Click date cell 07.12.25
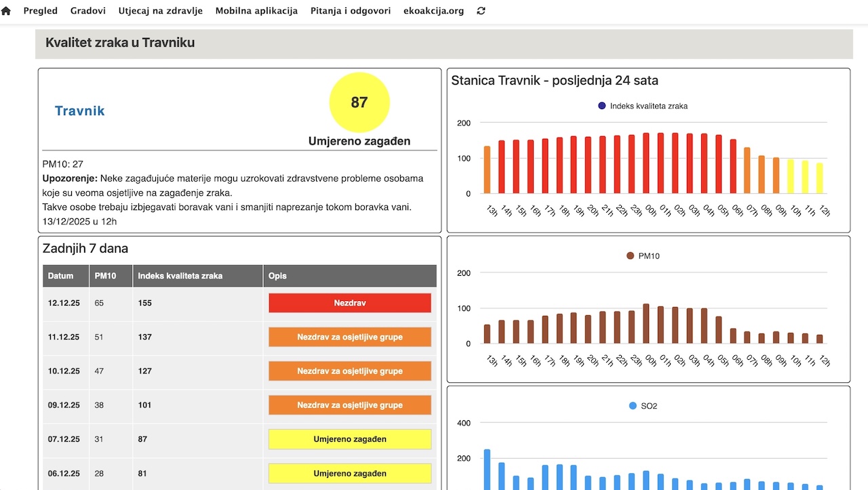 [x=64, y=439]
